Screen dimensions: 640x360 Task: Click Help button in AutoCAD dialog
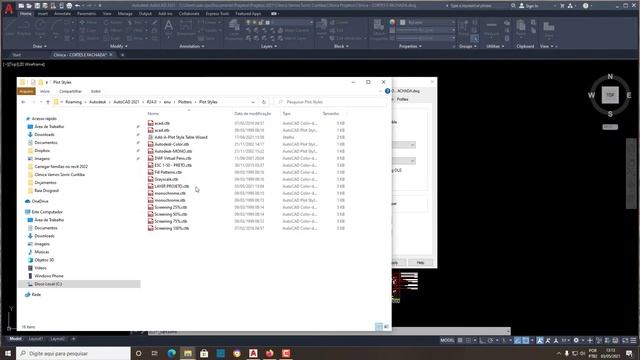click(420, 262)
